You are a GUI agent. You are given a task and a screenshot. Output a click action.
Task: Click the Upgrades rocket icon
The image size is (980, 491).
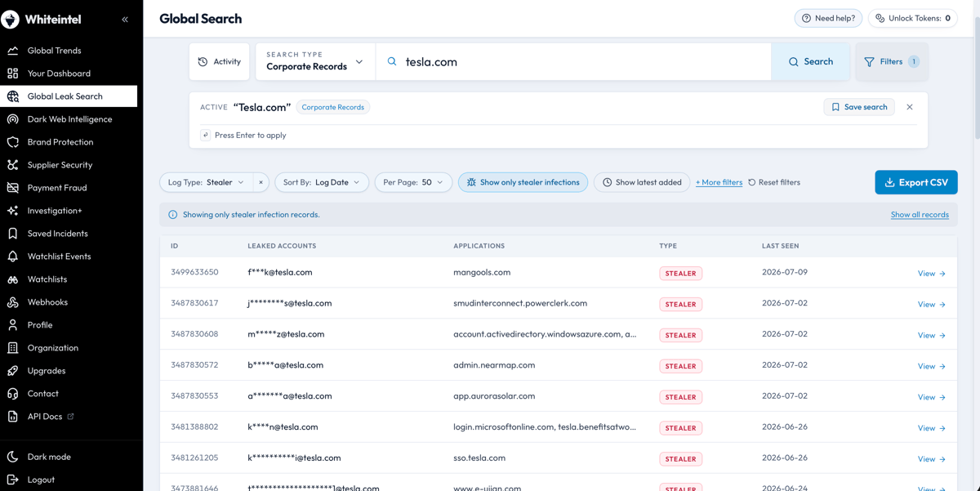(x=13, y=371)
